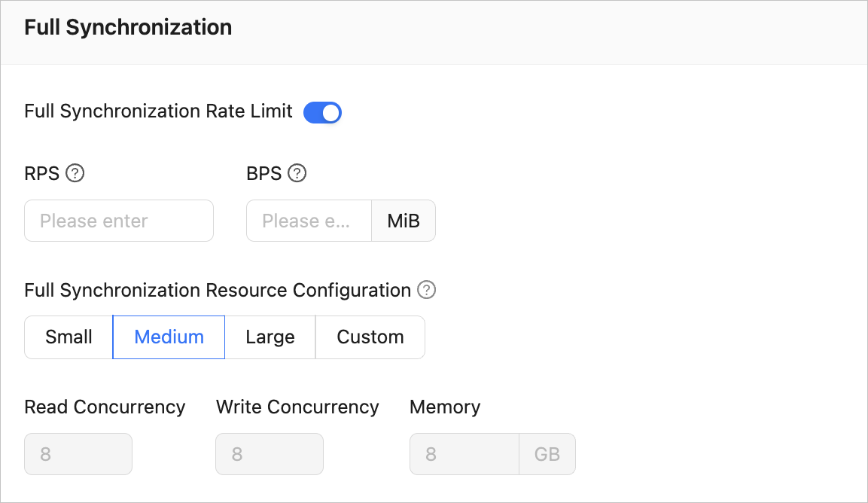The width and height of the screenshot is (868, 503).
Task: Focus the RPS input field
Action: [119, 221]
